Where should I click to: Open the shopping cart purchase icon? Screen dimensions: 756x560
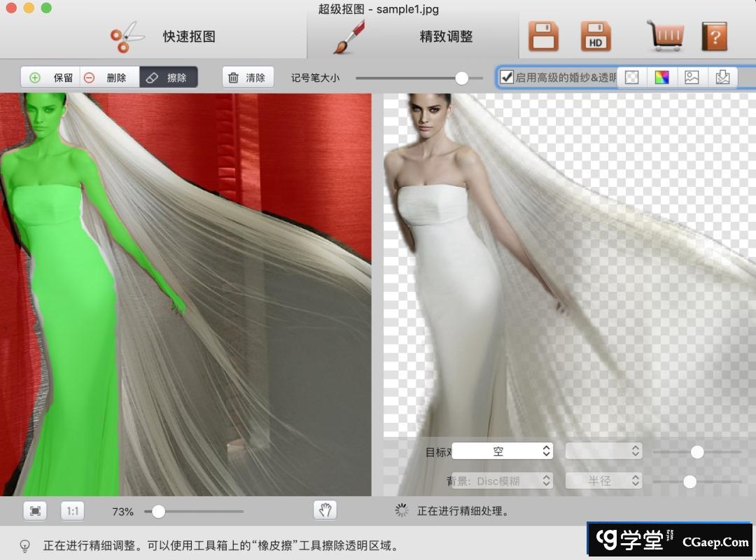(x=665, y=36)
